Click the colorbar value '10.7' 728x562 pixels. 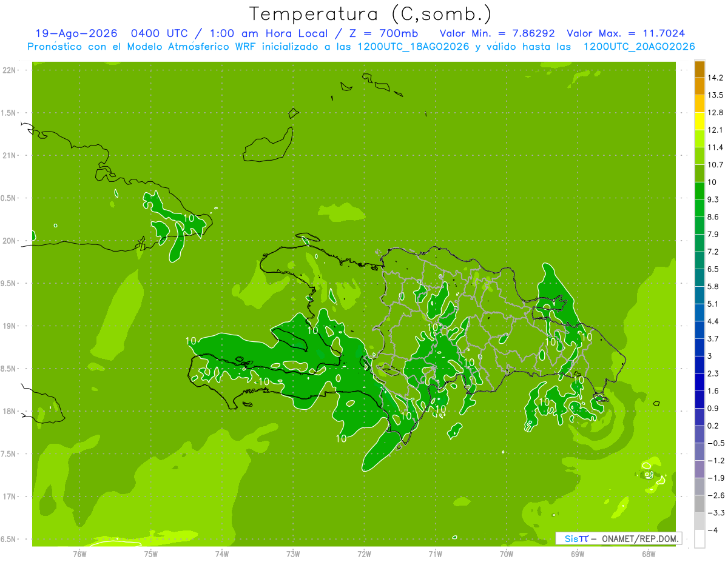point(715,165)
